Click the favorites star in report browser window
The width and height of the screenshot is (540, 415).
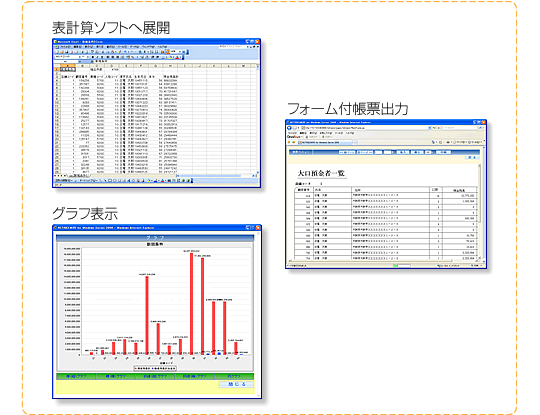(290, 142)
